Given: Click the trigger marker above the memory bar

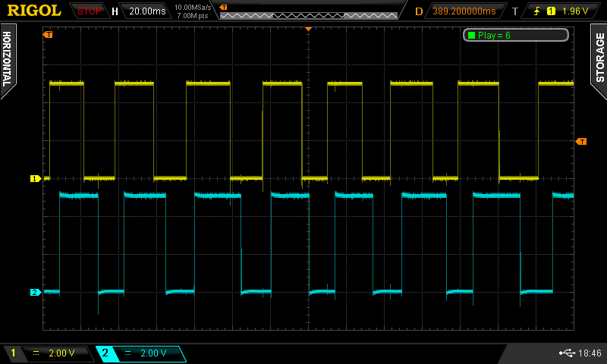Looking at the screenshot, I should 223,7.
